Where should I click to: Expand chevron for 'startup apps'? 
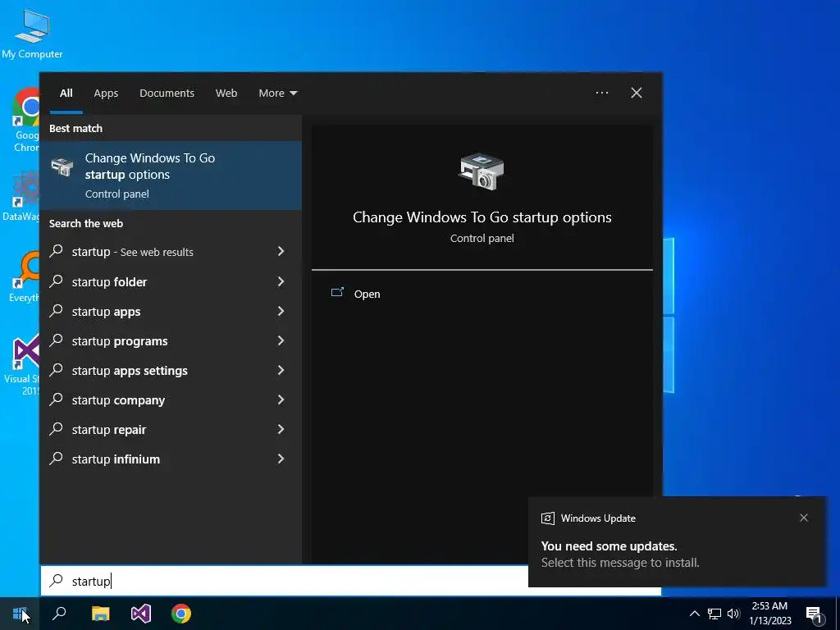point(281,311)
